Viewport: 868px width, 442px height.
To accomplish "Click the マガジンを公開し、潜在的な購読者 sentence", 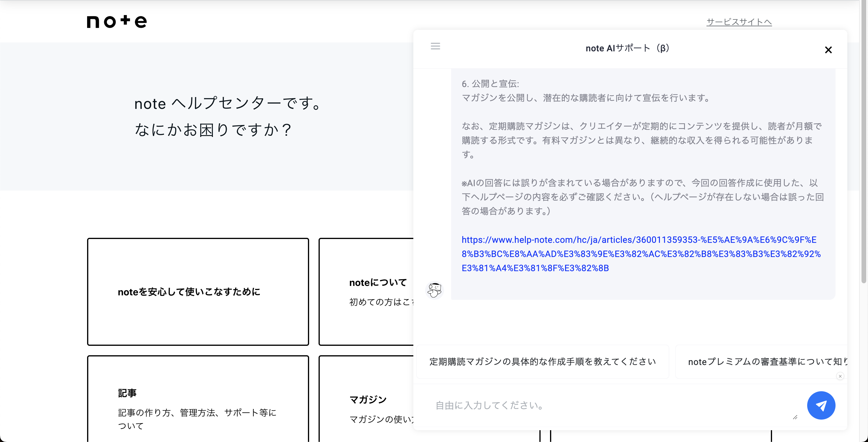I will click(586, 98).
